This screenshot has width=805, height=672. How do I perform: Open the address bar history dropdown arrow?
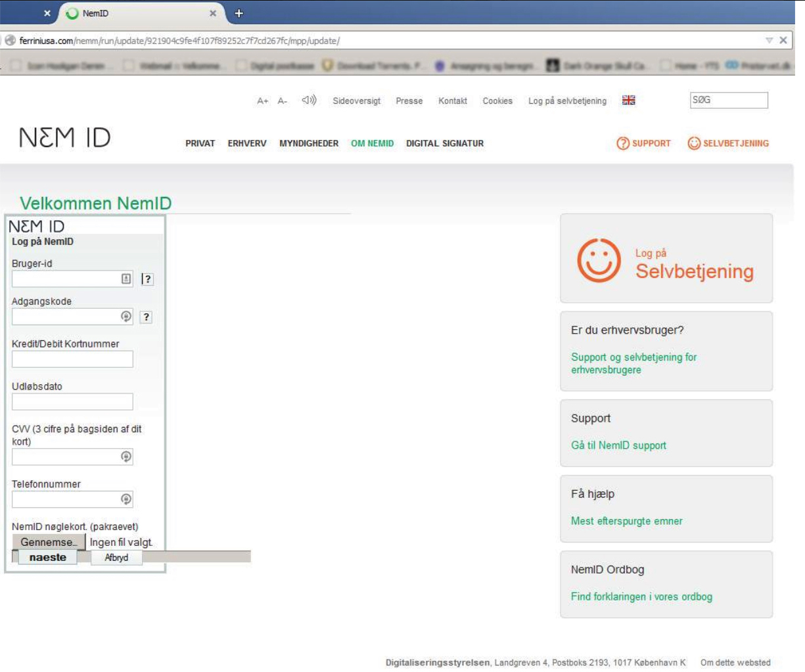(769, 40)
